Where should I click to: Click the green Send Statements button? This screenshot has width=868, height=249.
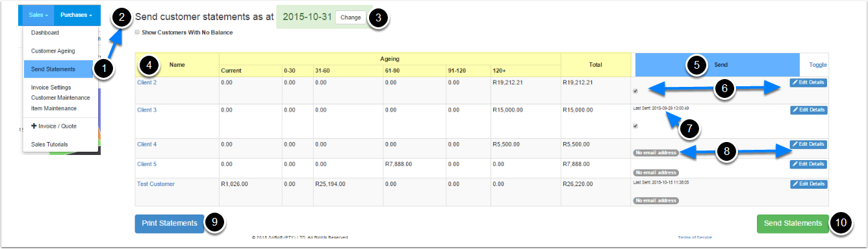(x=793, y=223)
